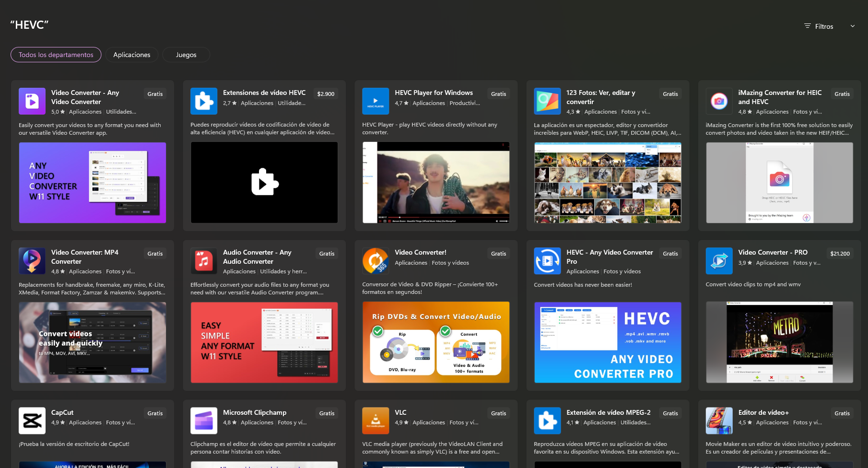Click Gratis for Extensión de vídeo MPEG-2

point(670,413)
